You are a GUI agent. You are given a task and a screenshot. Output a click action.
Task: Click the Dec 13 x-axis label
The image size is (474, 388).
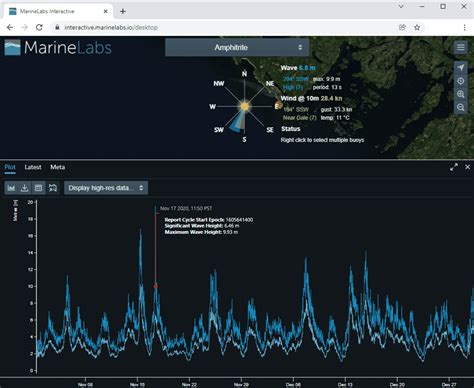pos(345,385)
